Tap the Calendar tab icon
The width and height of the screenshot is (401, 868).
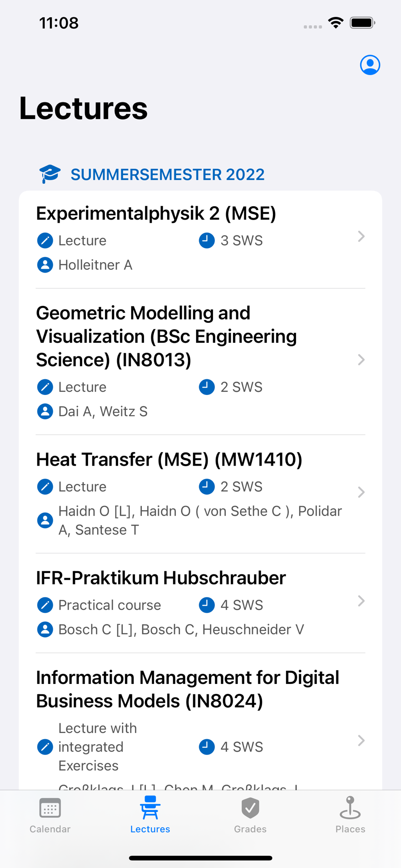click(50, 808)
